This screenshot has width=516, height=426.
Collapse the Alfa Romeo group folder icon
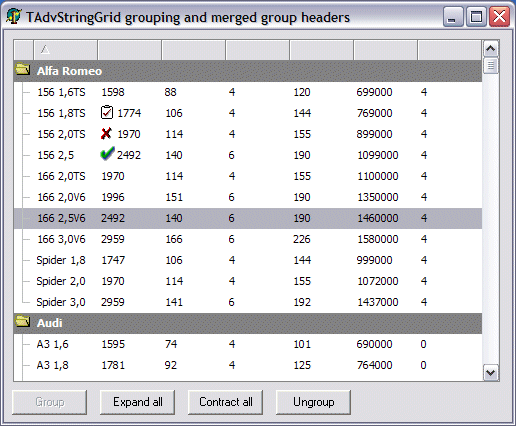(x=22, y=70)
